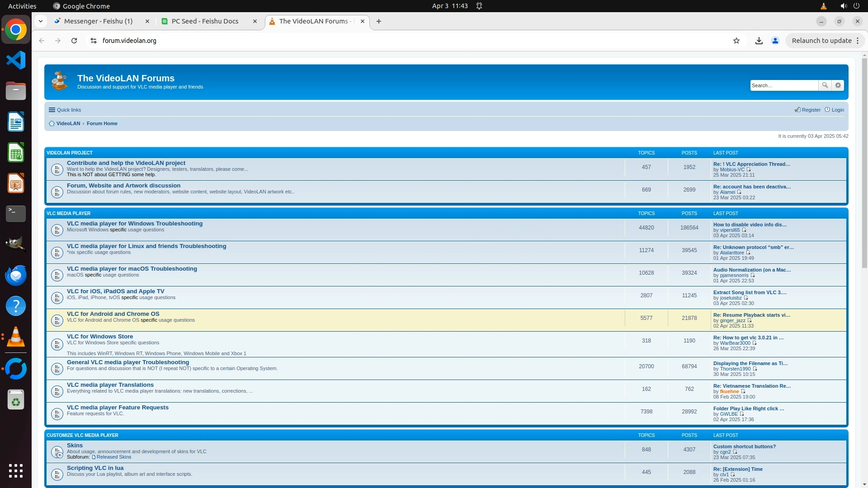The image size is (868, 488).
Task: Click the Login link
Action: point(837,110)
